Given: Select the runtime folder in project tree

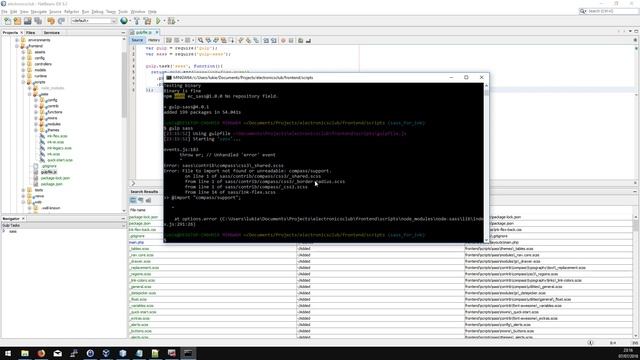Looking at the screenshot, I should [x=40, y=76].
